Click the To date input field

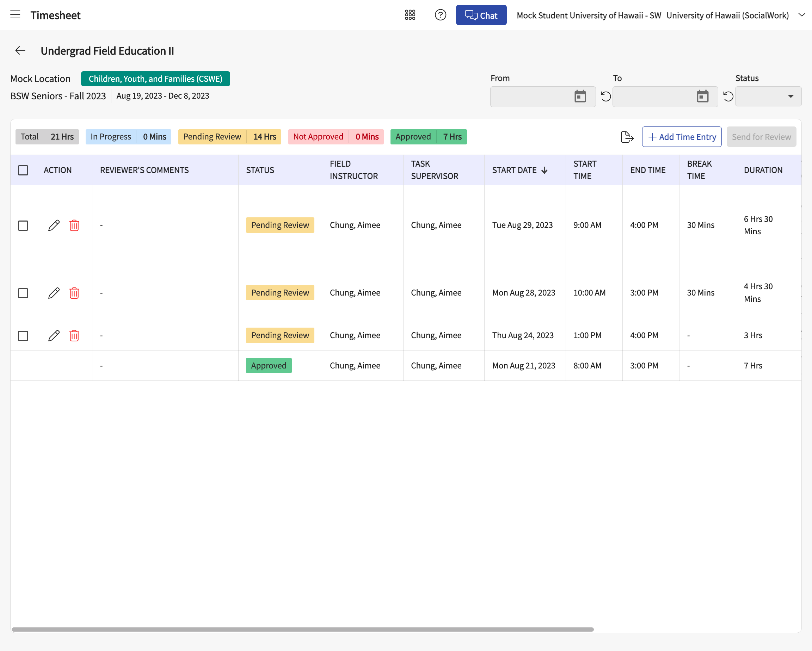[x=665, y=97]
